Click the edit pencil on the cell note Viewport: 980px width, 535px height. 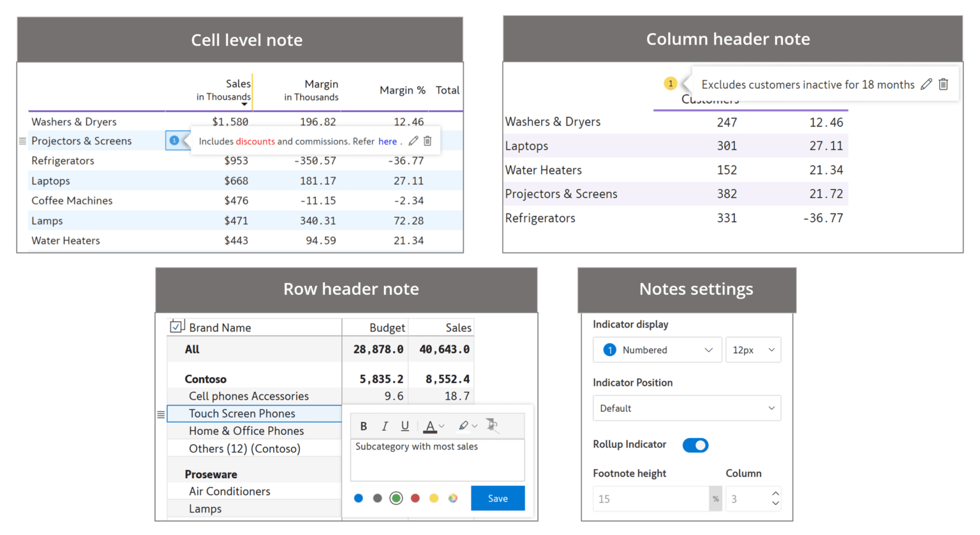tap(413, 141)
